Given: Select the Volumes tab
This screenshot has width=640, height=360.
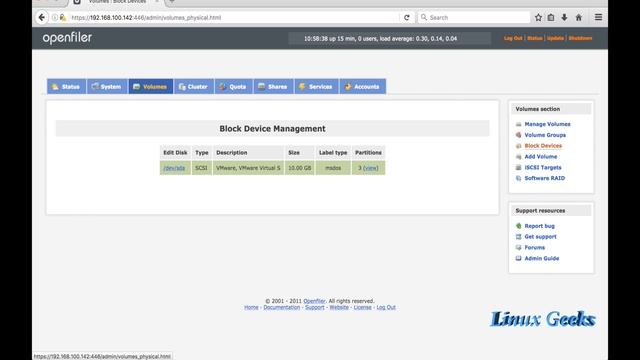Looking at the screenshot, I should (x=151, y=87).
